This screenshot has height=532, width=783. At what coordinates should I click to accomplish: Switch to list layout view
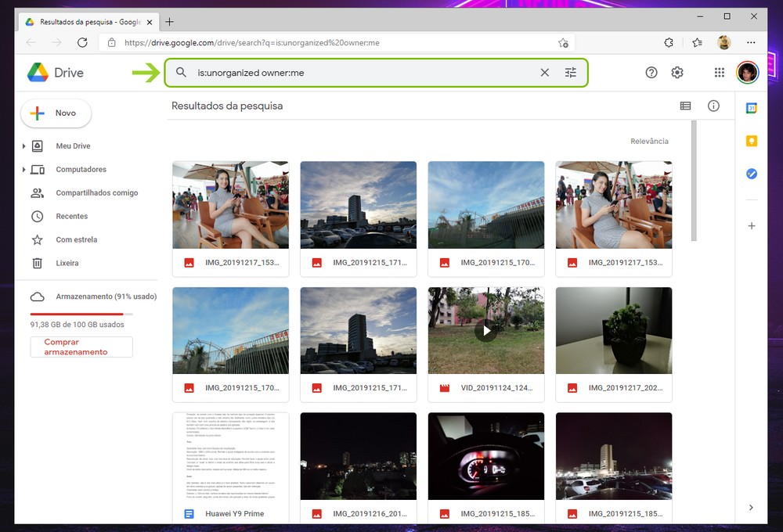(685, 106)
